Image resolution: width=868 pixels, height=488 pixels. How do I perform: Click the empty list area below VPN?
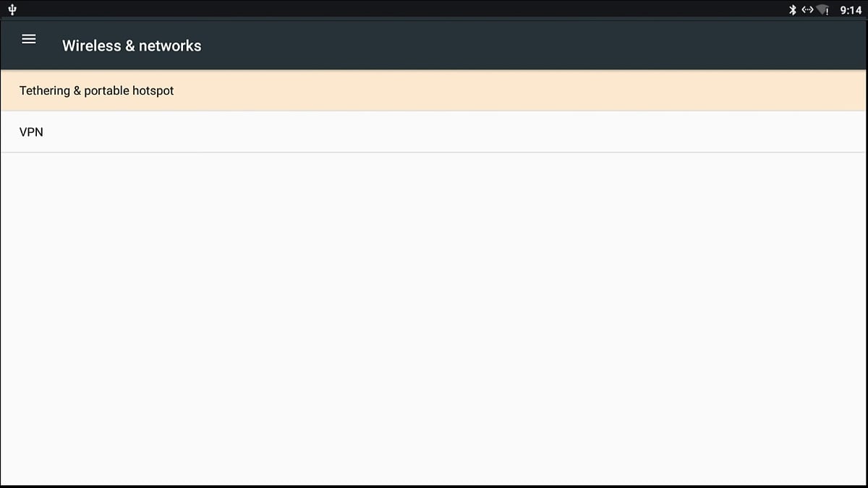pos(434,311)
